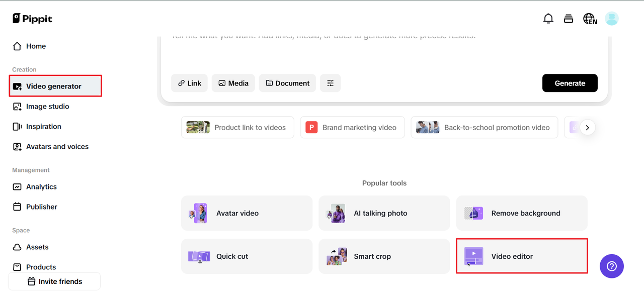644x298 pixels.
Task: Open the Avatar video tool
Action: [247, 213]
